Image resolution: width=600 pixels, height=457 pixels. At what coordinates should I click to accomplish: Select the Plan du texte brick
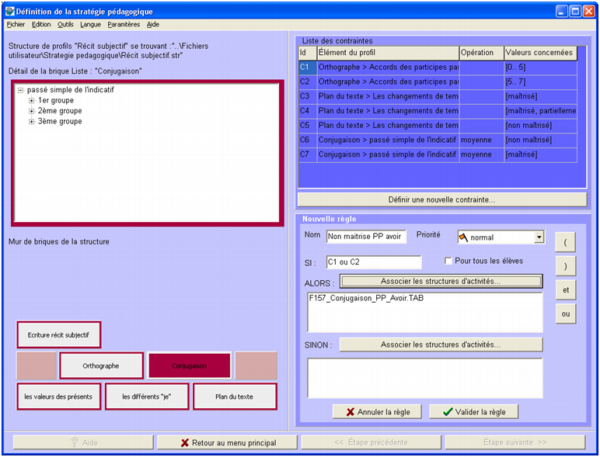(233, 397)
